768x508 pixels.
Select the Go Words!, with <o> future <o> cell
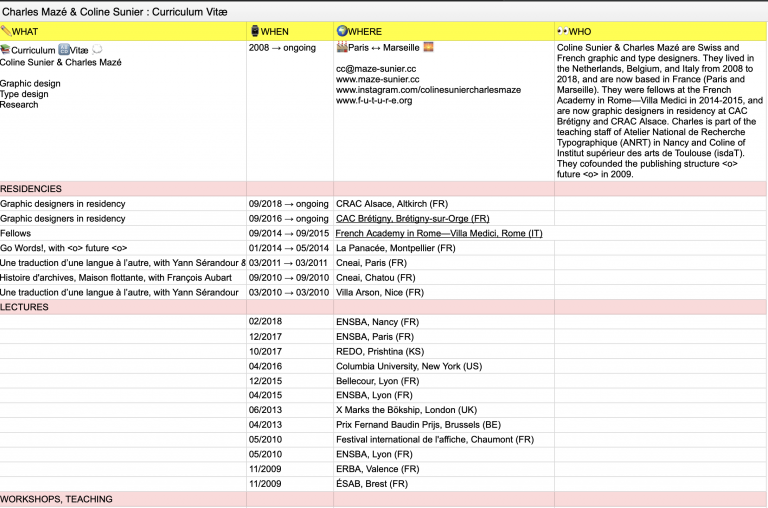123,248
